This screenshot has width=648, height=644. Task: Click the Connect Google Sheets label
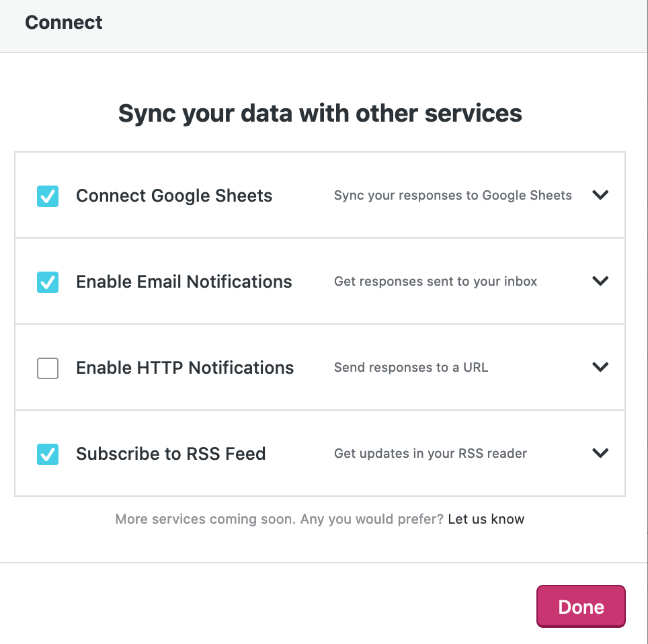click(x=174, y=196)
